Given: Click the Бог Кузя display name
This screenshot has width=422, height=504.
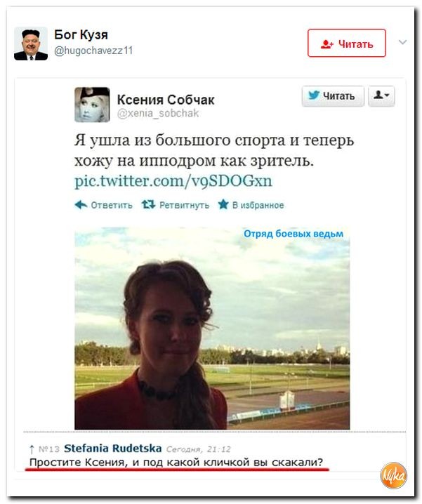Looking at the screenshot, I should click(x=81, y=34).
